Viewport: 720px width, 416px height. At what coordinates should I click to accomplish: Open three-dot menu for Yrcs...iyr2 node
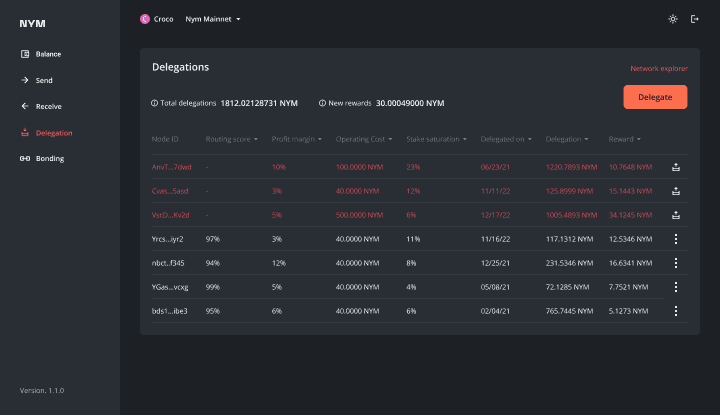(676, 239)
